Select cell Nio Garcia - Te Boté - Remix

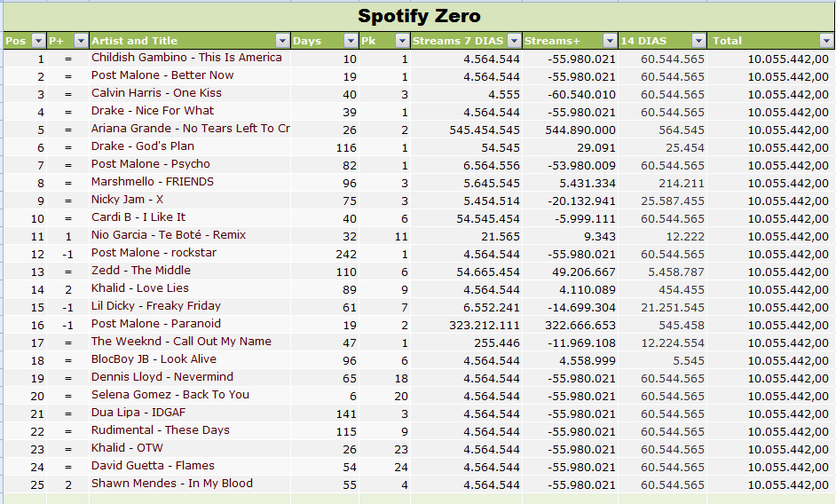pos(190,235)
